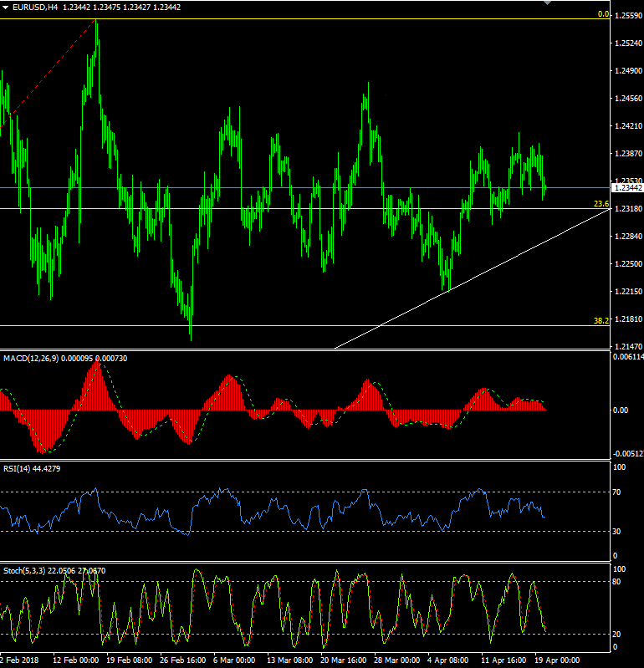Click the grey chart shift triangle marker

point(549,3)
